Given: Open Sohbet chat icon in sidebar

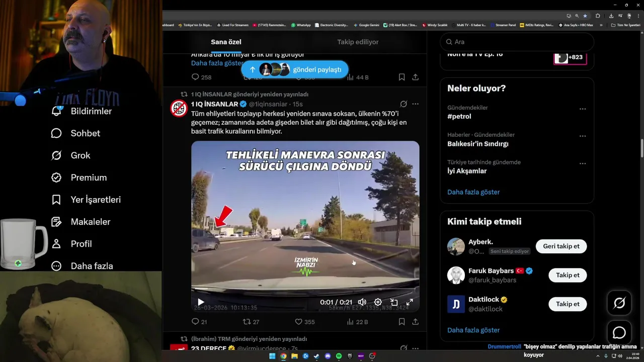Looking at the screenshot, I should [56, 133].
